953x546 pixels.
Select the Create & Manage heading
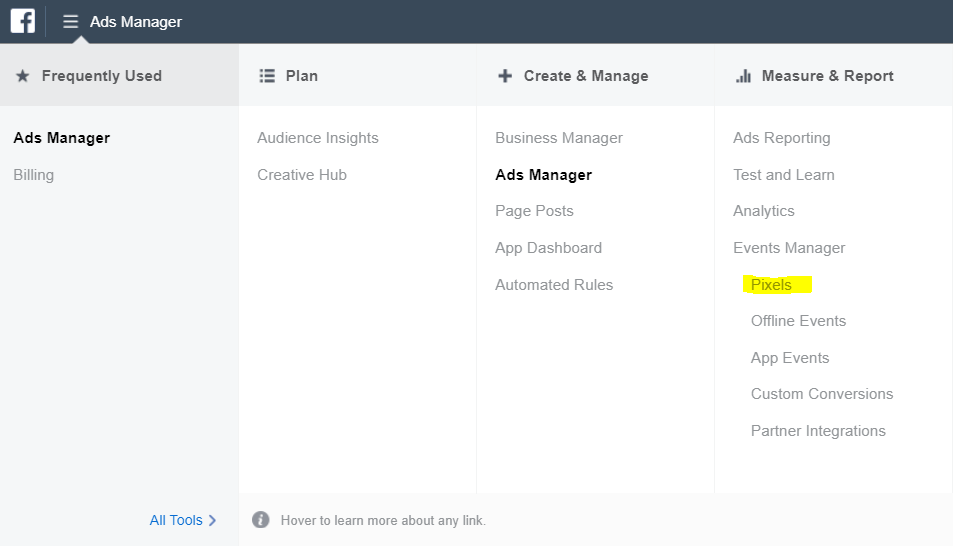point(586,76)
